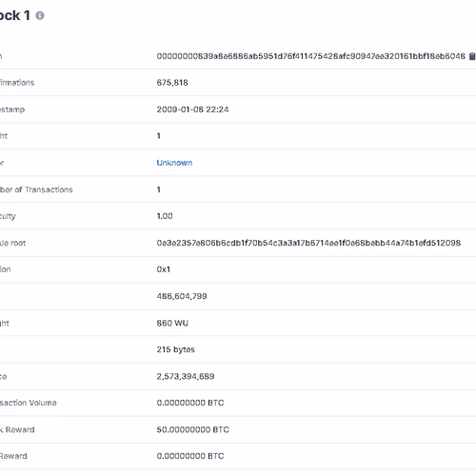The image size is (476, 476).
Task: Click the weight value 860 WU
Action: pyautogui.click(x=172, y=323)
